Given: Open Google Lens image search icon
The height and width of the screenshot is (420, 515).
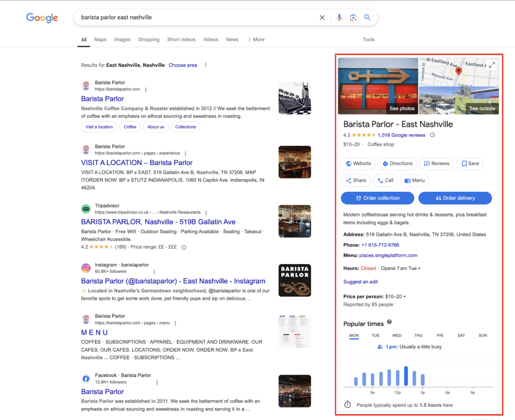Looking at the screenshot, I should [353, 18].
